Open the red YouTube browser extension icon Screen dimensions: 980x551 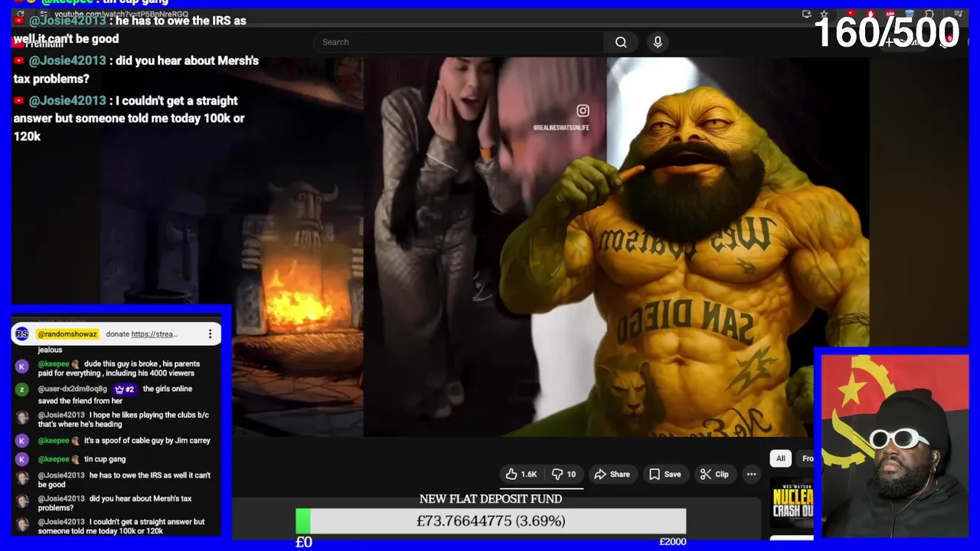851,14
